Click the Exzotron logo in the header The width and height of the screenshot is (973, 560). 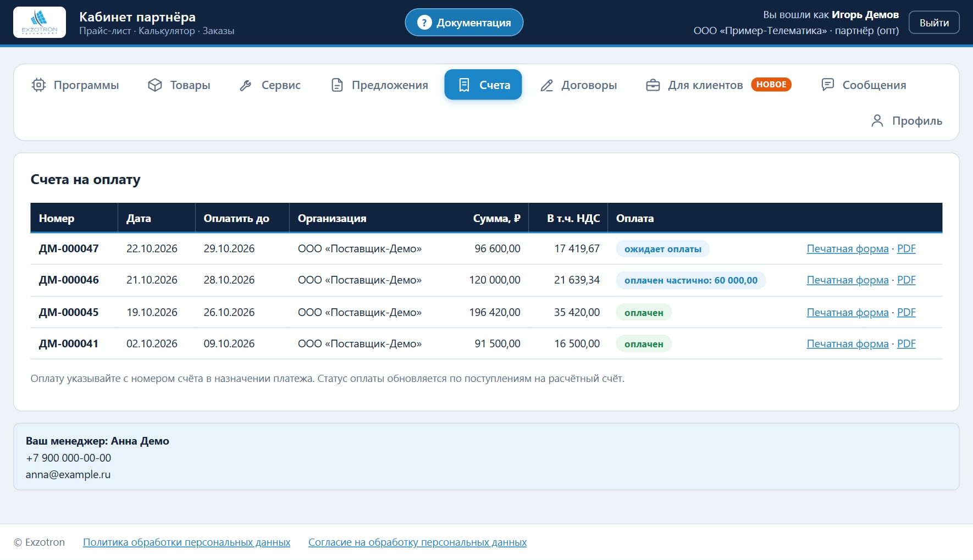click(40, 23)
